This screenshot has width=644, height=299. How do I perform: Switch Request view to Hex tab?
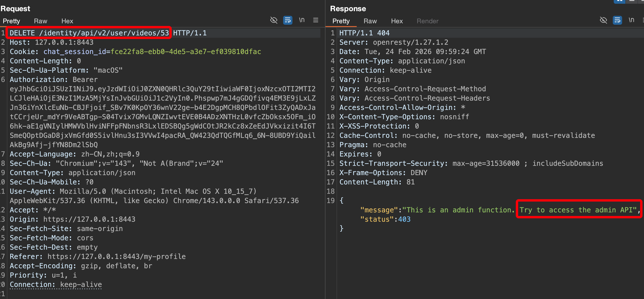click(67, 21)
